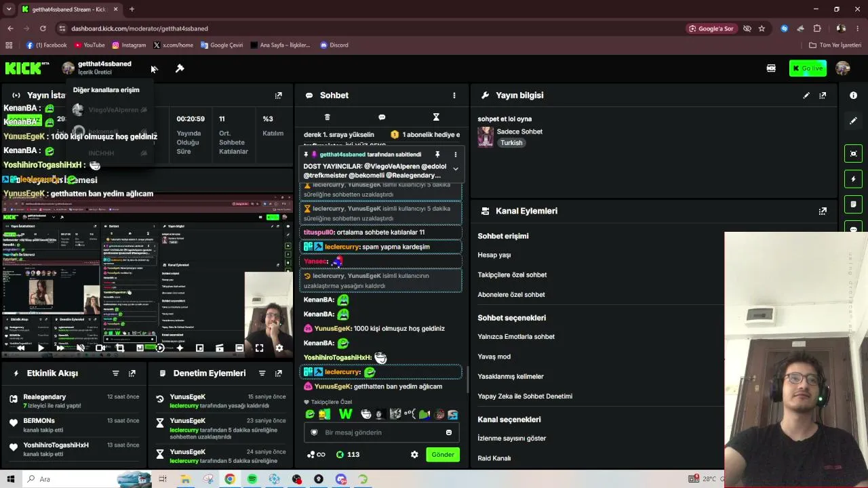Unmute the stream preview player

click(x=80, y=348)
